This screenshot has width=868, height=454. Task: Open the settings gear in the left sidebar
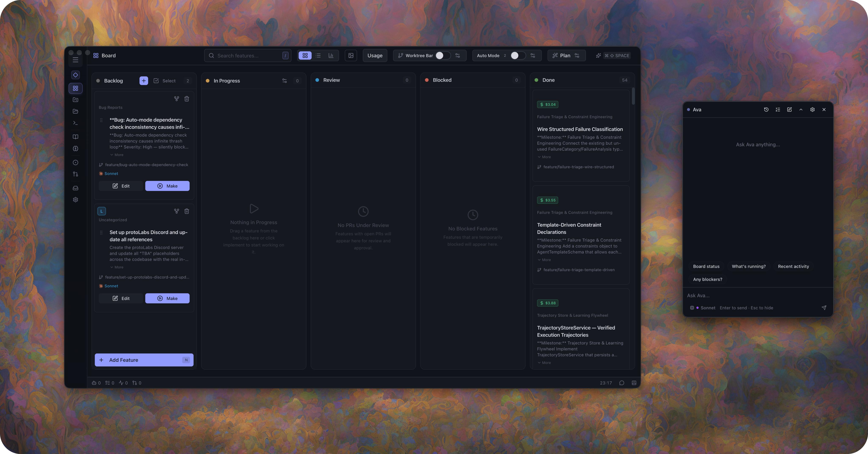[x=75, y=200]
